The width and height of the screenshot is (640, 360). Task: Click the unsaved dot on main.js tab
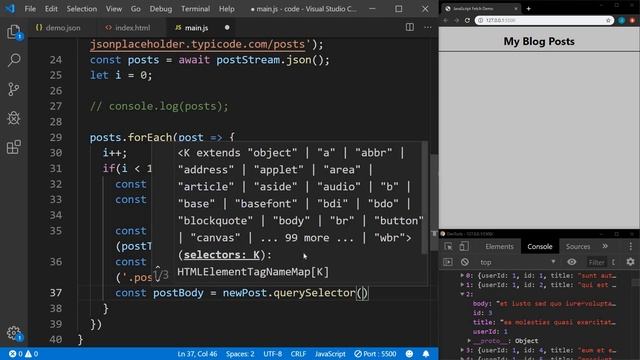(x=227, y=27)
